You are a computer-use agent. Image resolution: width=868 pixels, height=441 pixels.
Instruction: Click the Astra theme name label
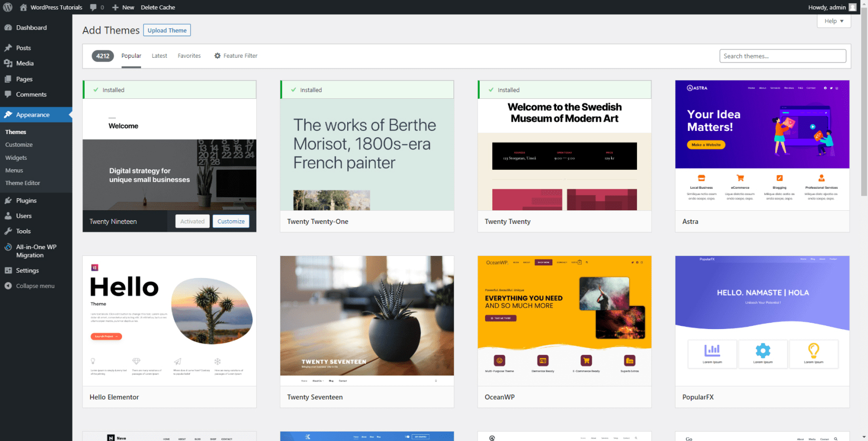[x=690, y=222]
